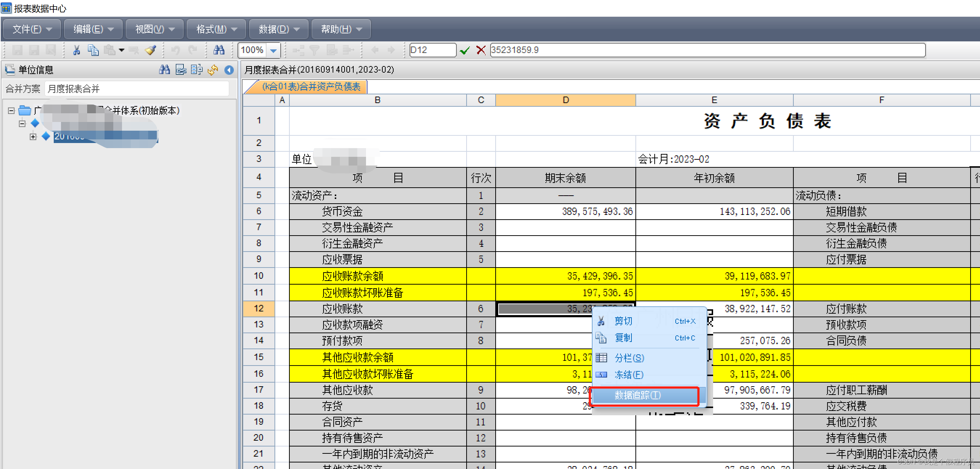Screen dimensions: 980x469
Task: Click the scissors icon beside 剪切 in context menu
Action: (601, 321)
